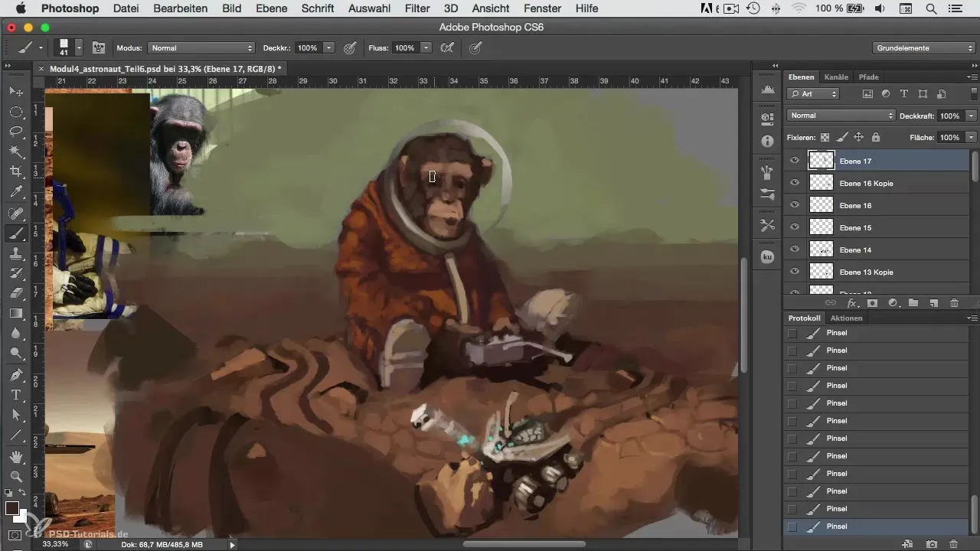Select the Eyedropper tool

[15, 192]
